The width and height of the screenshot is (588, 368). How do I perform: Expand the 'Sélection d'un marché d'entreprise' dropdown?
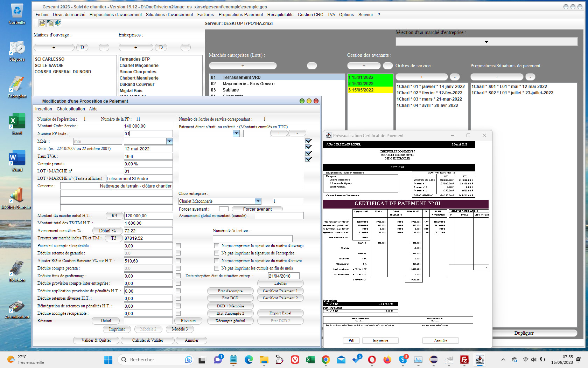pos(486,42)
